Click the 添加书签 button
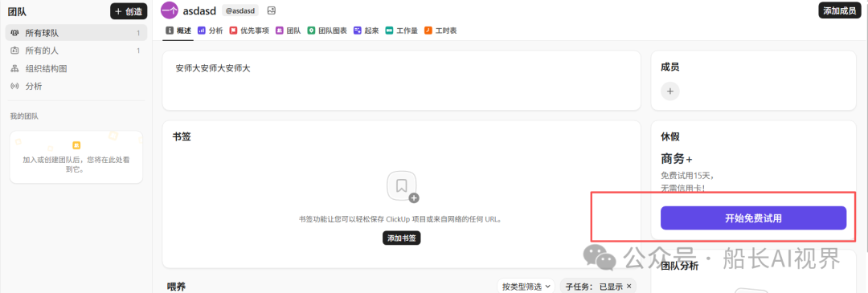The image size is (868, 293). pyautogui.click(x=403, y=238)
